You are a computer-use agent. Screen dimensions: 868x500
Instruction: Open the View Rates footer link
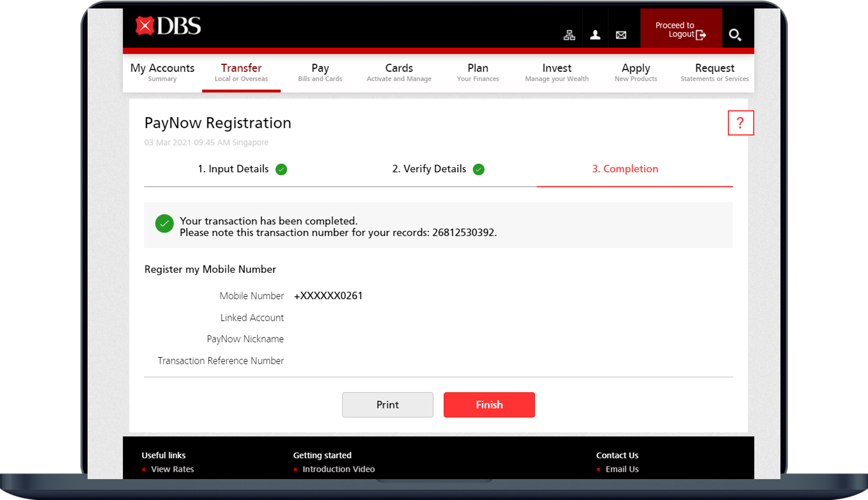click(x=172, y=469)
